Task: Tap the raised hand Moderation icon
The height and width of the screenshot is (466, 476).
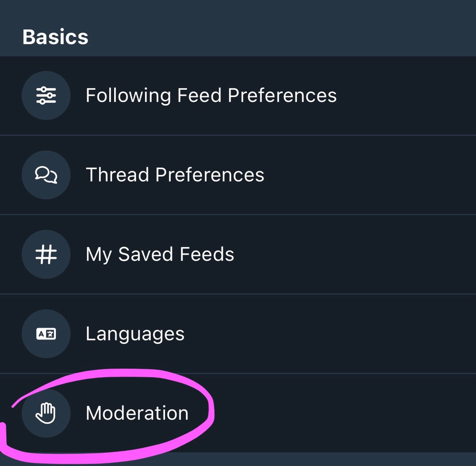Action: pos(46,413)
